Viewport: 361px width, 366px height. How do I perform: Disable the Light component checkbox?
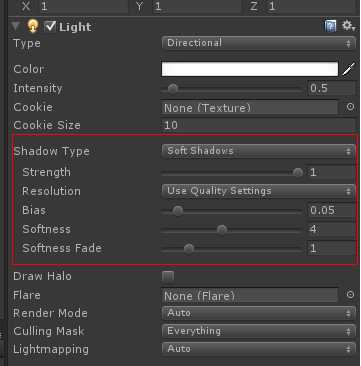coord(50,26)
